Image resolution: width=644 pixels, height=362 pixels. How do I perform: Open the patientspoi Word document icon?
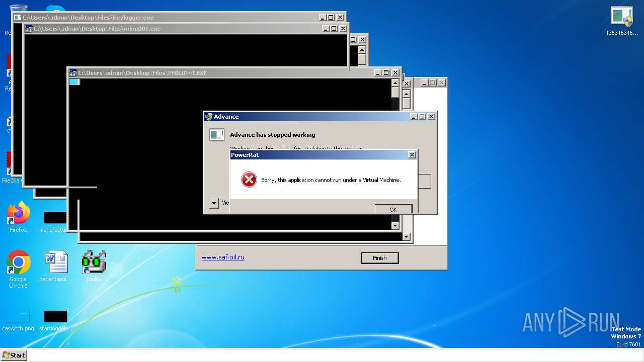[55, 266]
